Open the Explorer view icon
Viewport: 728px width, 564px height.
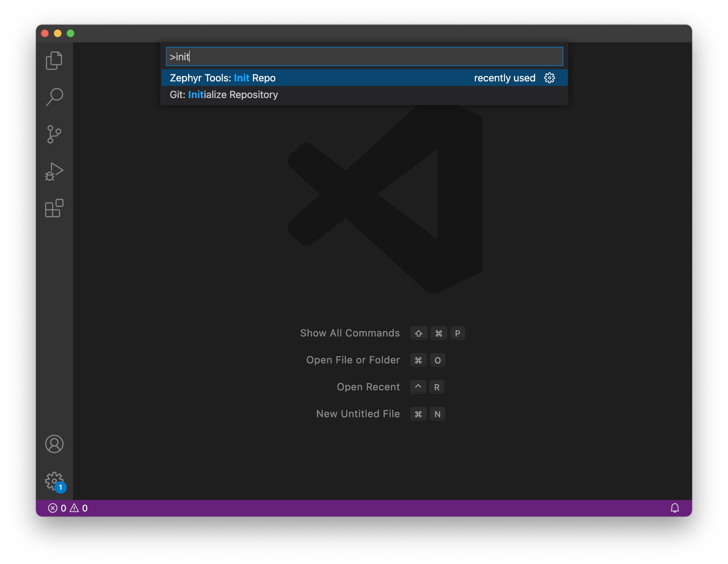pos(54,61)
